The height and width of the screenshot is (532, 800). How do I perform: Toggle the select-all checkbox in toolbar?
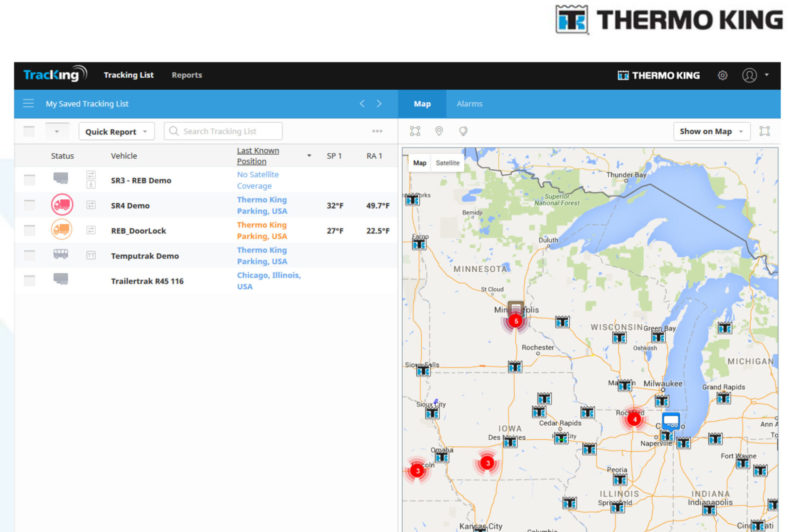point(29,131)
